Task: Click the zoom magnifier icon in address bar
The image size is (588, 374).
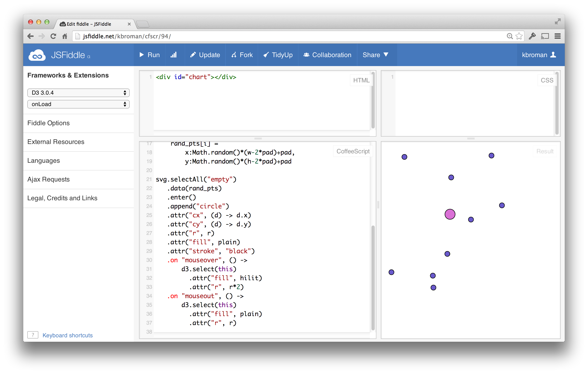Action: pyautogui.click(x=509, y=36)
